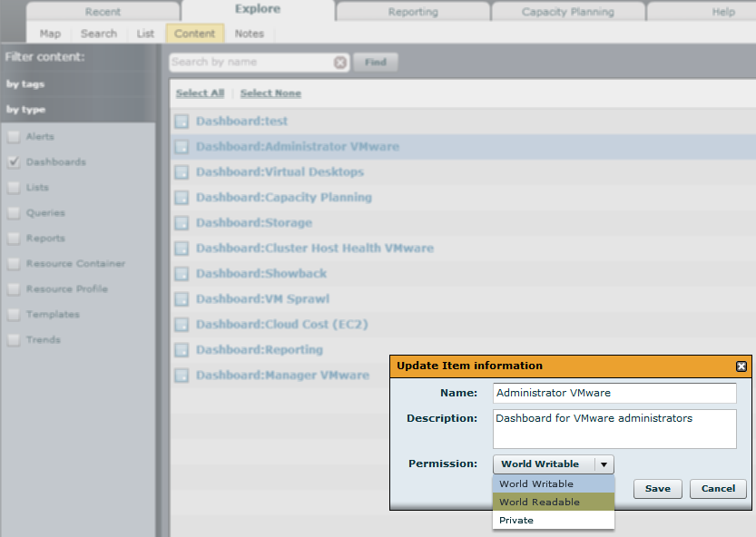Viewport: 756px width, 537px height.
Task: Switch to the Reporting tab
Action: [412, 11]
